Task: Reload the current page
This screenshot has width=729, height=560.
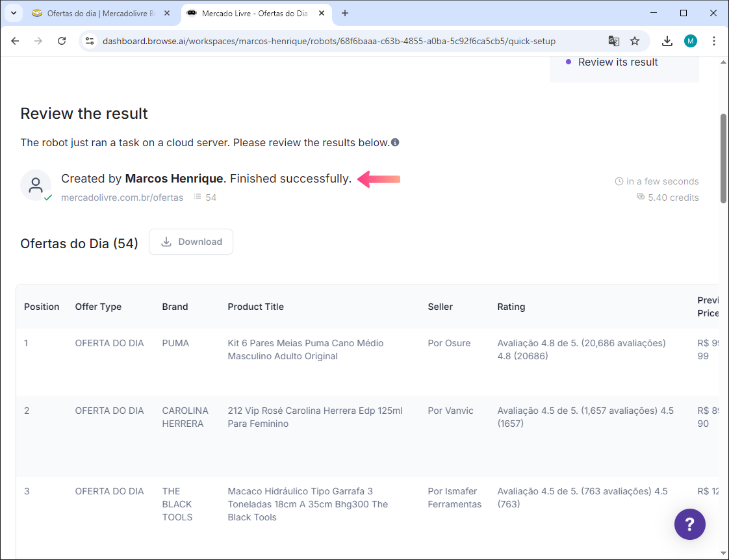Action: click(62, 41)
